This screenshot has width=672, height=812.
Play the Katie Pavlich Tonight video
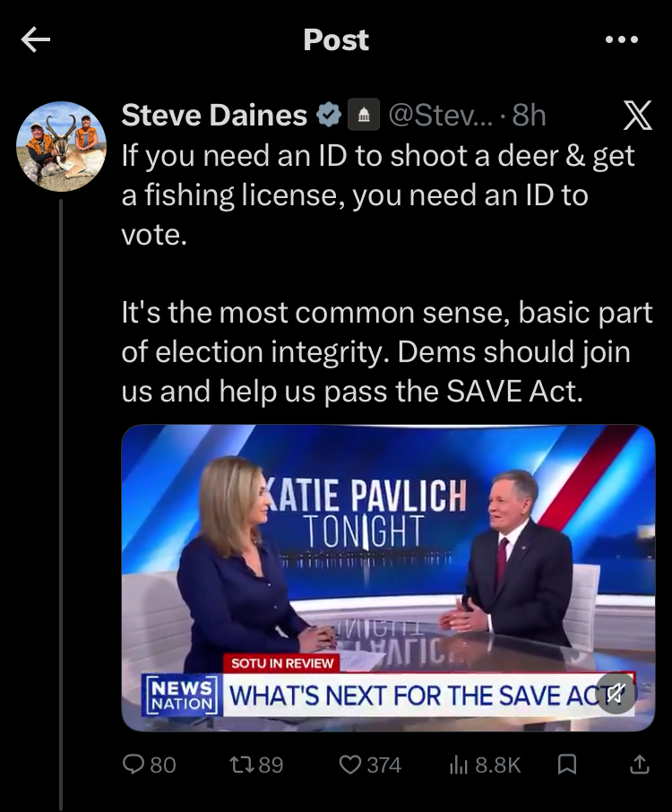pos(388,578)
